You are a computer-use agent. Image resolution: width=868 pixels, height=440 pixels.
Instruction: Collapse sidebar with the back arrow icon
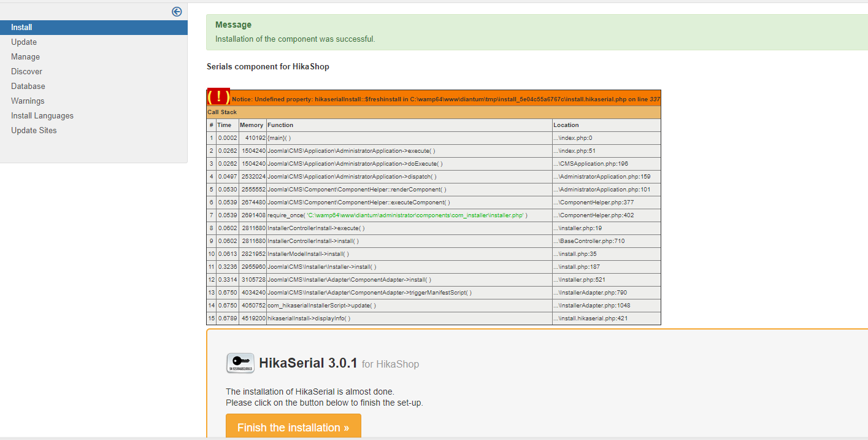[x=177, y=11]
